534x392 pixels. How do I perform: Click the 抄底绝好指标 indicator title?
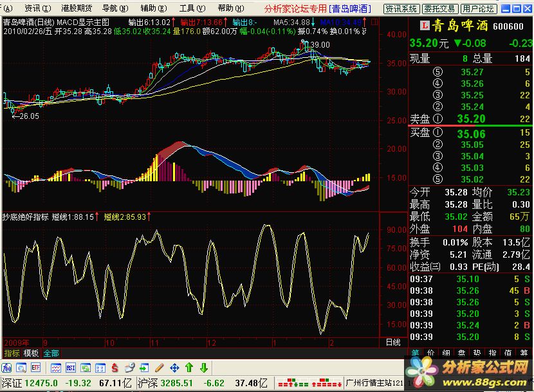[x=26, y=217]
